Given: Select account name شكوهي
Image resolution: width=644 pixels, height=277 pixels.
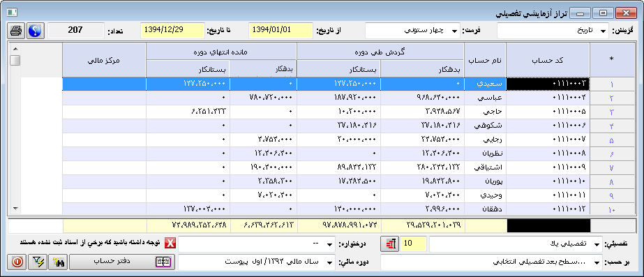Looking at the screenshot, I should tap(485, 126).
